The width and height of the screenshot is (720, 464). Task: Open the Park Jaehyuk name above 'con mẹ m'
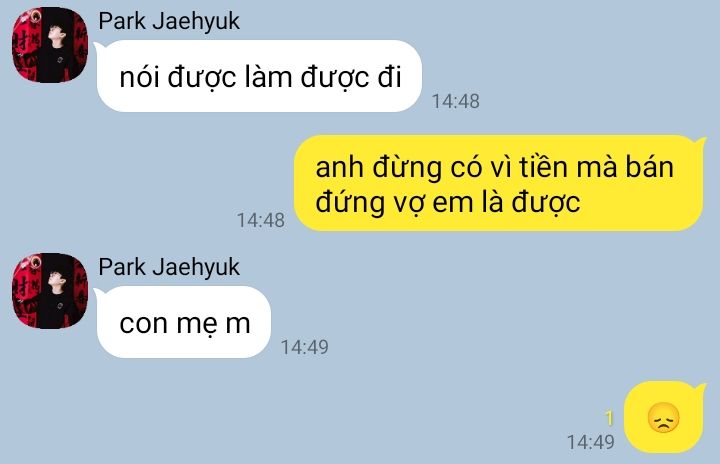click(x=169, y=267)
